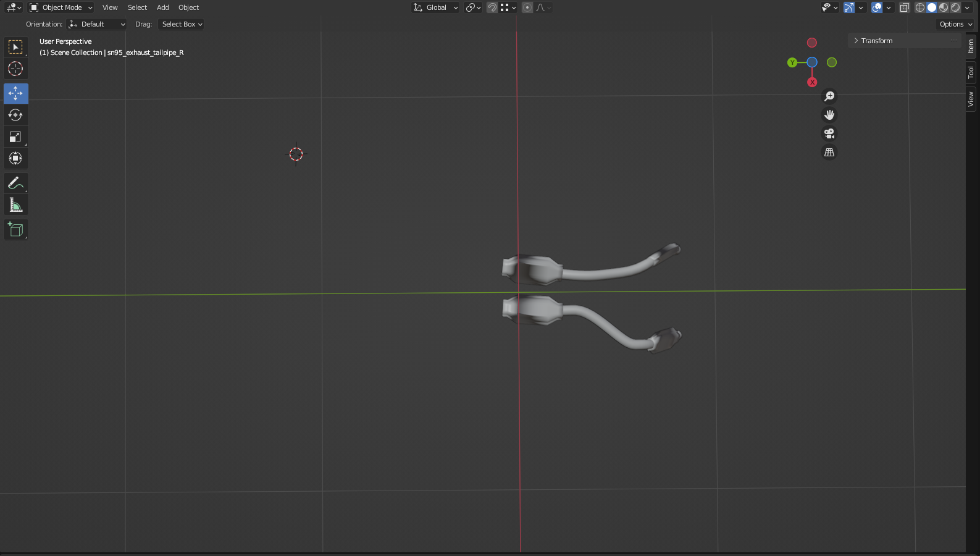Select the Select Box tool

point(15,47)
